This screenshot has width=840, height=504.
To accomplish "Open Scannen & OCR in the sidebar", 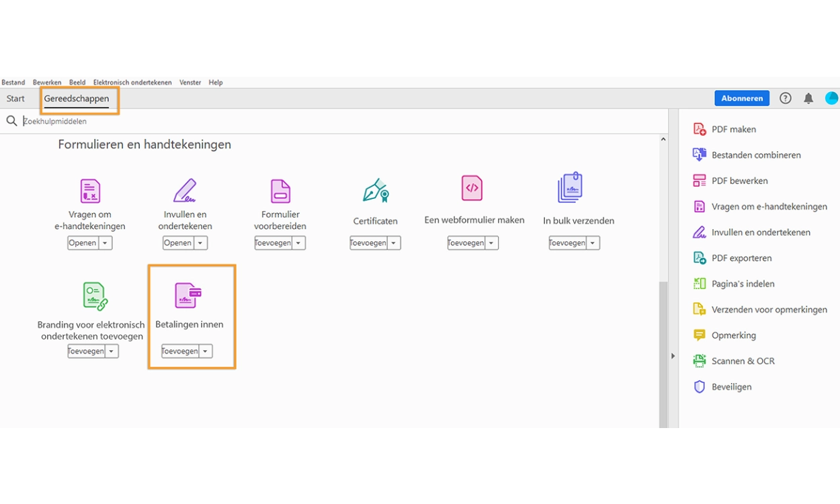I will click(743, 361).
